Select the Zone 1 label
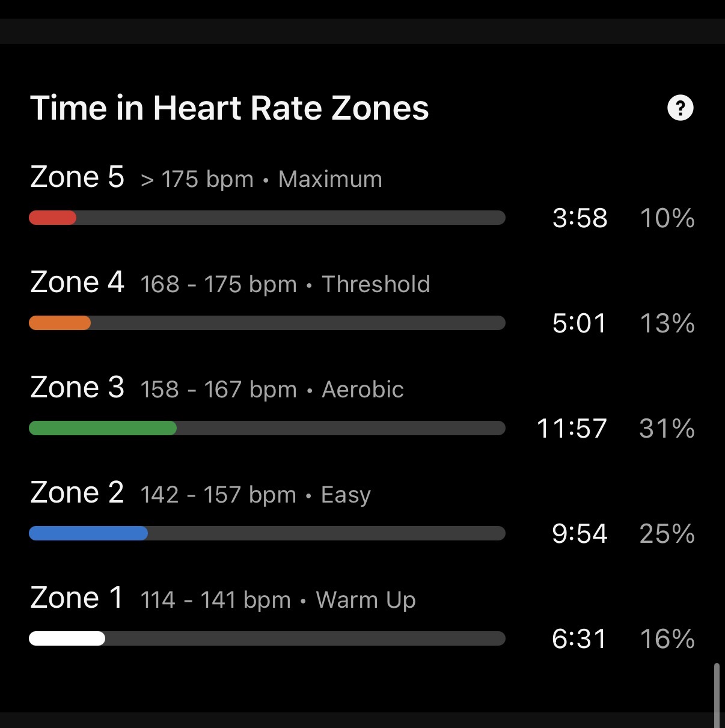The image size is (725, 728). (x=77, y=598)
